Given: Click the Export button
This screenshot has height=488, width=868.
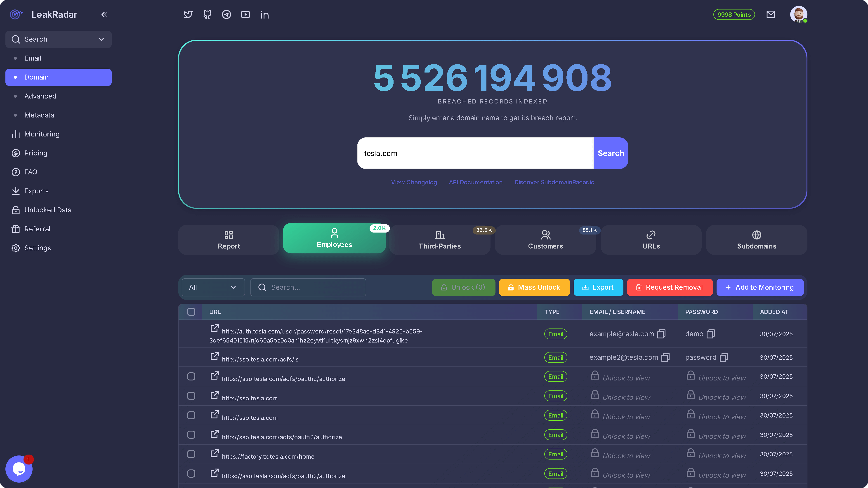Looking at the screenshot, I should point(598,287).
